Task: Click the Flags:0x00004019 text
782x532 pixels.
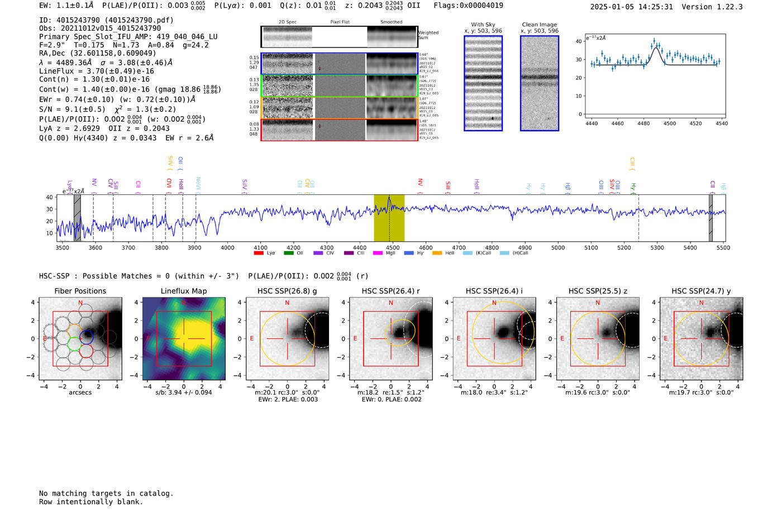Action: click(468, 6)
